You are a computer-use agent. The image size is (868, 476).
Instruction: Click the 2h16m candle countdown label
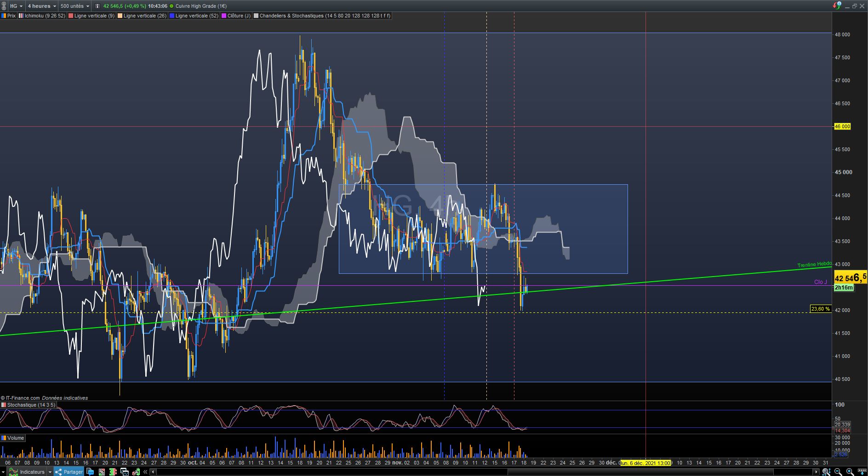(844, 288)
